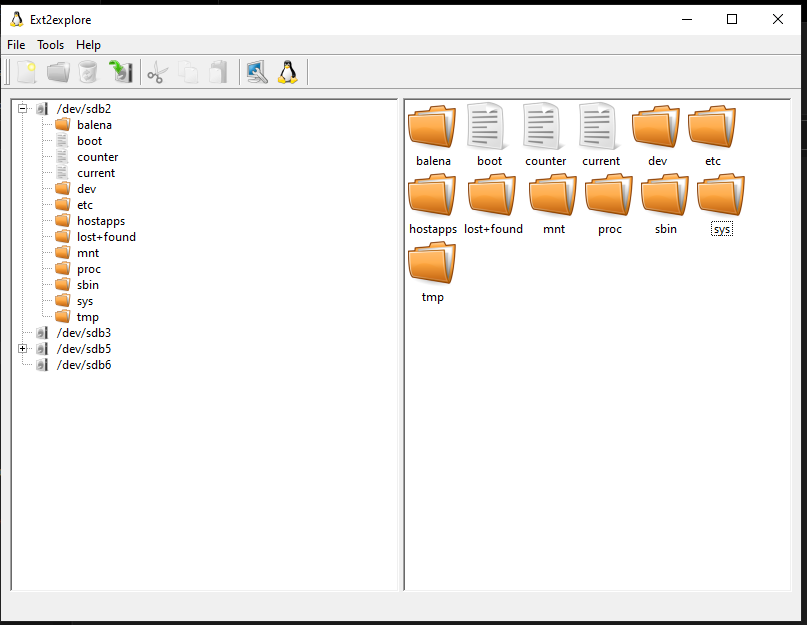This screenshot has width=807, height=625.
Task: Click the Ext2explore title bar penguin icon
Action: pos(16,20)
